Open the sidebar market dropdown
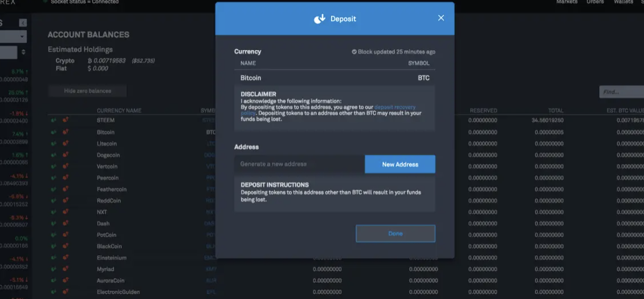Image resolution: width=644 pixels, height=299 pixels. [x=13, y=37]
